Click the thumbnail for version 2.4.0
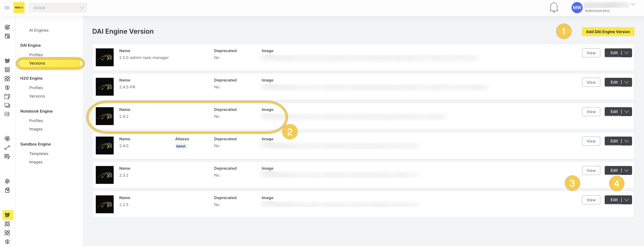The image size is (644, 246). pos(105,146)
